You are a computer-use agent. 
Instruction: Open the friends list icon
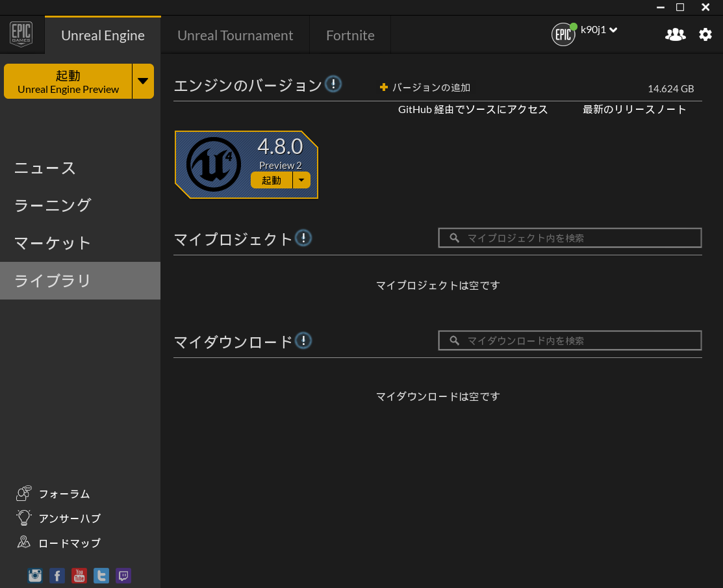coord(675,34)
